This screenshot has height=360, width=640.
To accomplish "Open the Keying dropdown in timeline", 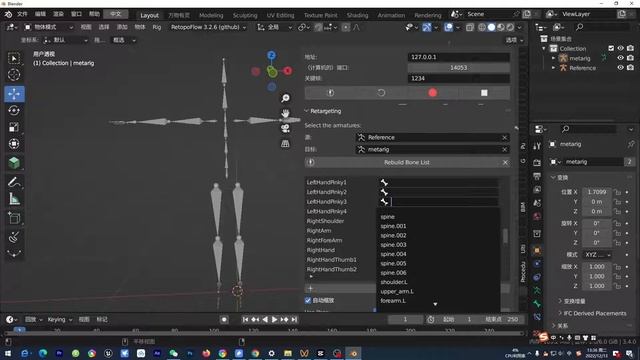I will [60, 320].
